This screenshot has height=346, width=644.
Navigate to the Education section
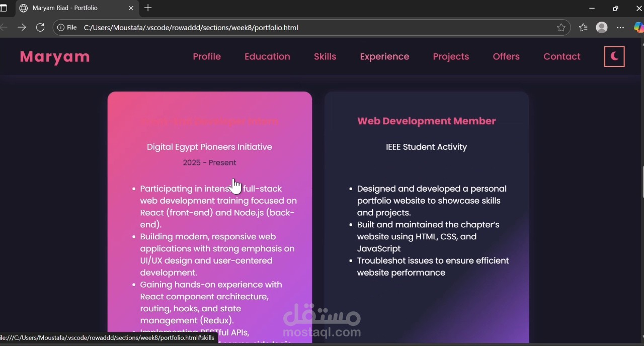[267, 57]
